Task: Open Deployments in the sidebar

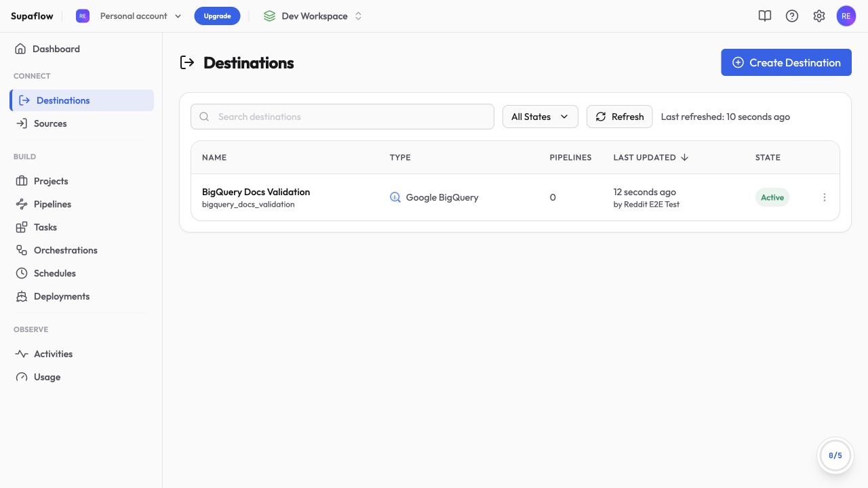Action: coord(82,296)
